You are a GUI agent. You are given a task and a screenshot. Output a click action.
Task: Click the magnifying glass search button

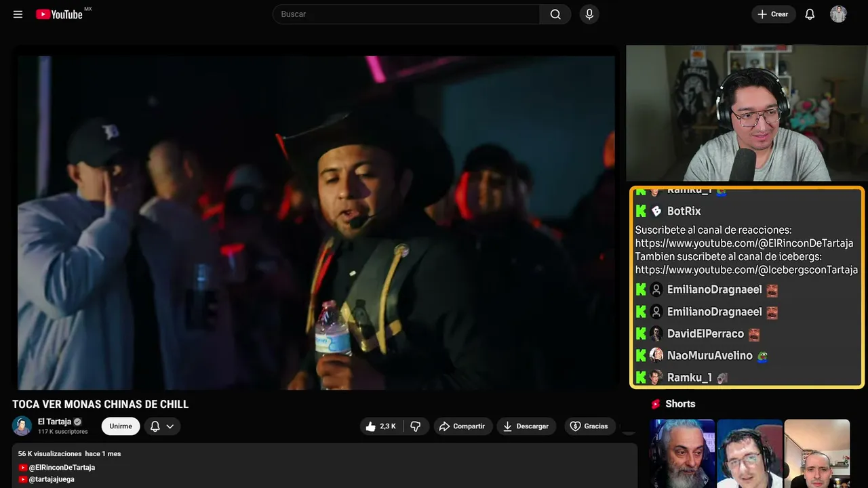[x=555, y=14]
